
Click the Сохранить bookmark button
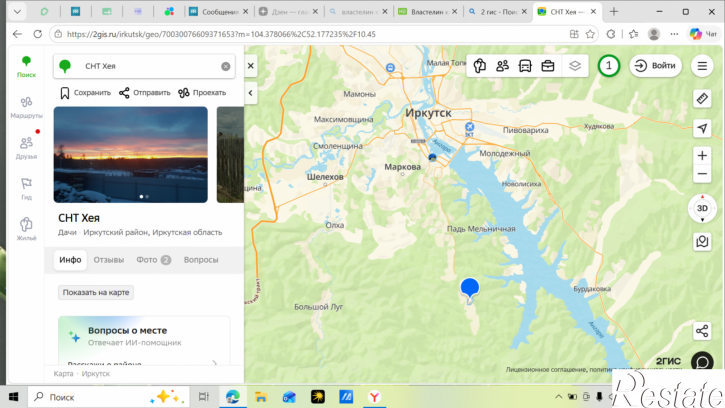tap(86, 93)
